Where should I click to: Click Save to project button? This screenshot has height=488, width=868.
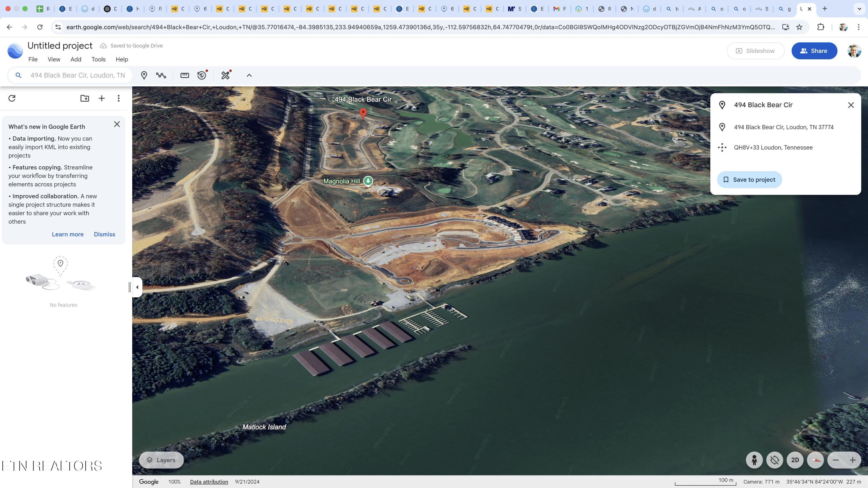click(749, 180)
